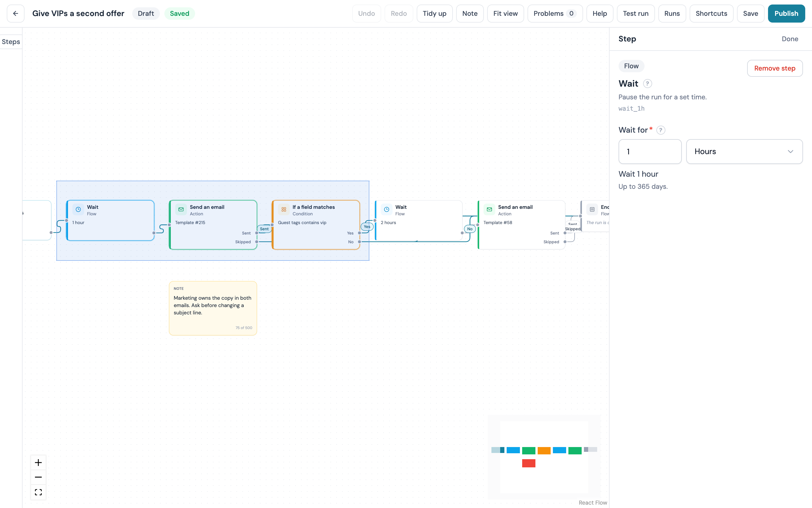Select the Wait 2 hours step node
The height and width of the screenshot is (508, 812).
click(x=418, y=220)
